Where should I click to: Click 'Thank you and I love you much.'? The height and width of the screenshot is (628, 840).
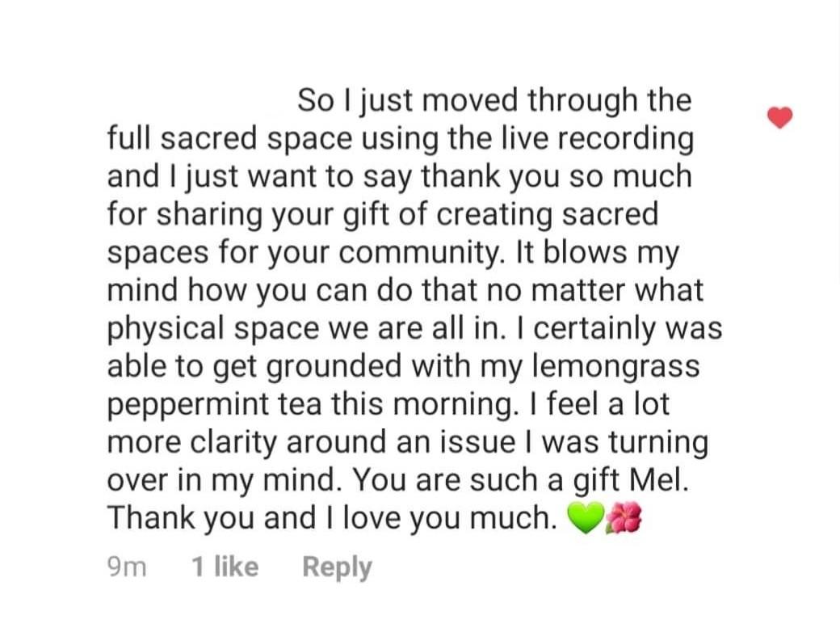(332, 518)
